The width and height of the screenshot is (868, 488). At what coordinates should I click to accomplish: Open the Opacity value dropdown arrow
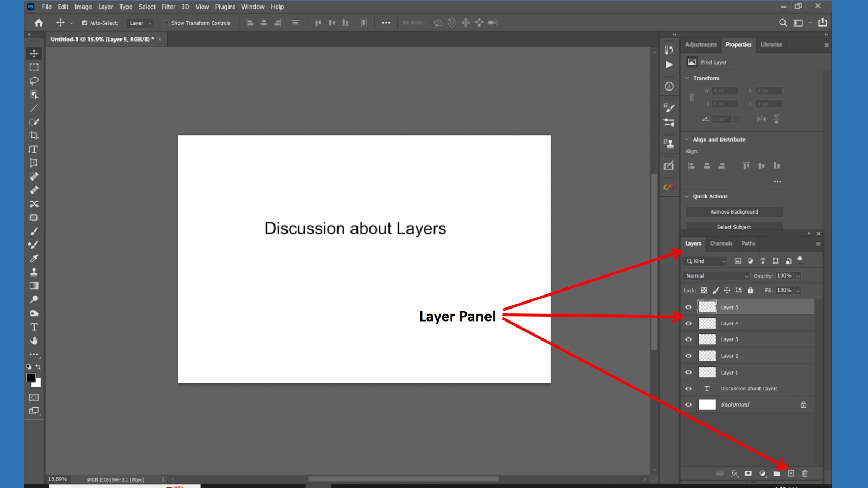(x=798, y=276)
